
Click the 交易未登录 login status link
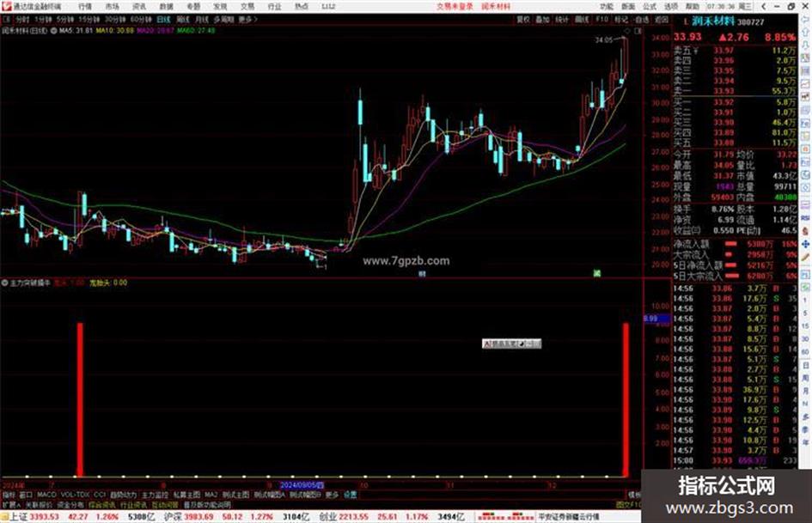point(455,6)
